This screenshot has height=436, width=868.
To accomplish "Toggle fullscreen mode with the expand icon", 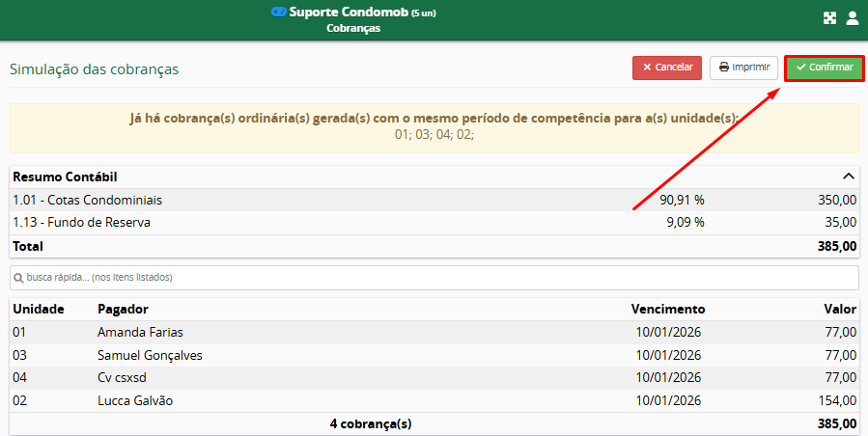I will tap(828, 18).
